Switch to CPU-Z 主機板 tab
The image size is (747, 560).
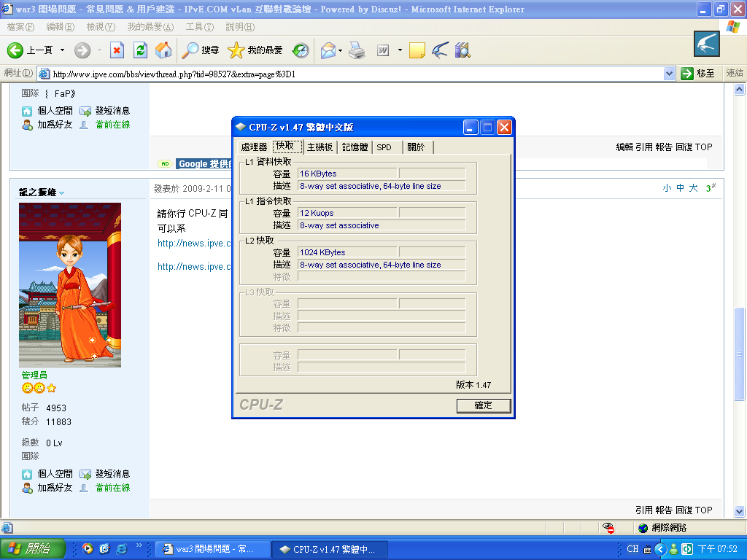click(320, 147)
